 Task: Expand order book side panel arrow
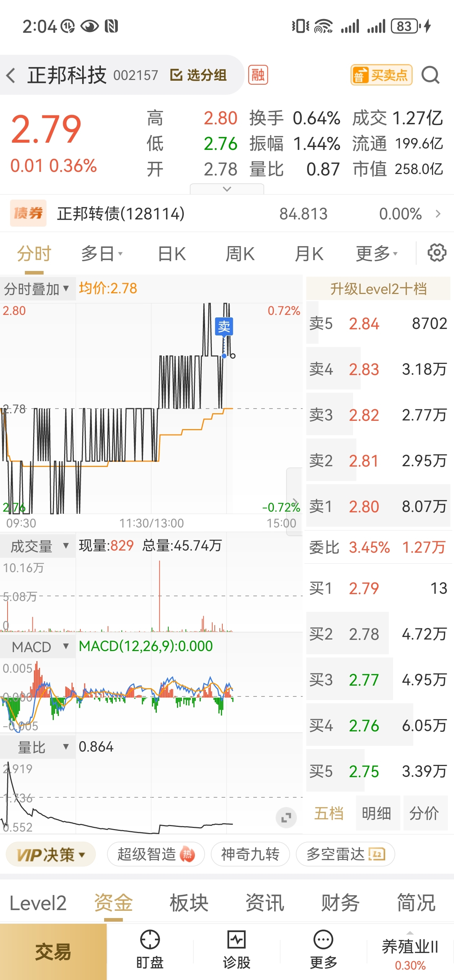point(294,502)
